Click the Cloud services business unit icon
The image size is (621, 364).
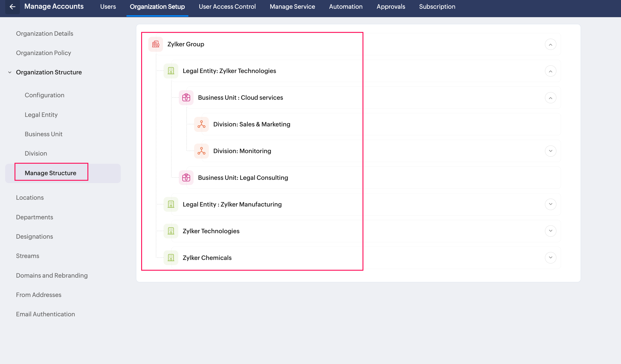pyautogui.click(x=186, y=98)
